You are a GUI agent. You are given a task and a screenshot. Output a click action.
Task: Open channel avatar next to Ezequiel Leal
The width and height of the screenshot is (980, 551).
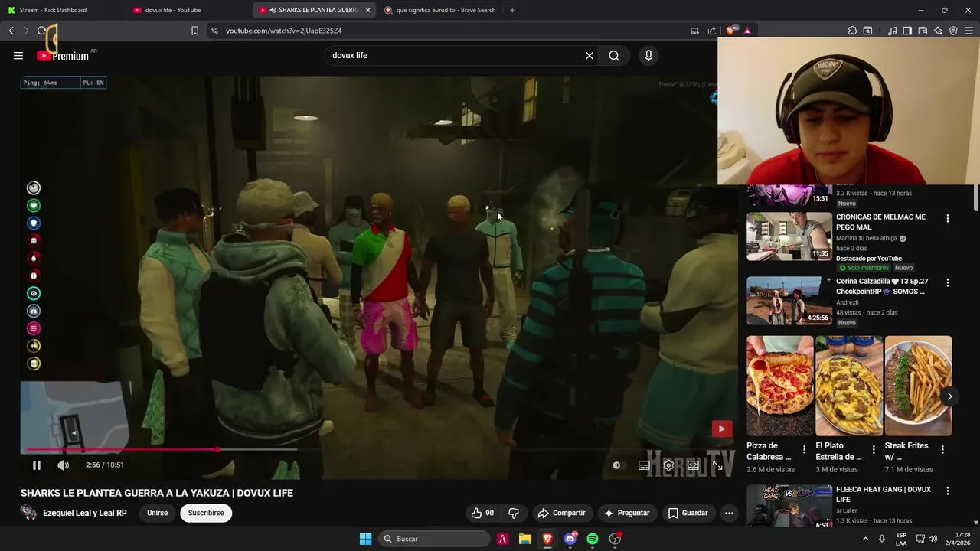tap(28, 513)
